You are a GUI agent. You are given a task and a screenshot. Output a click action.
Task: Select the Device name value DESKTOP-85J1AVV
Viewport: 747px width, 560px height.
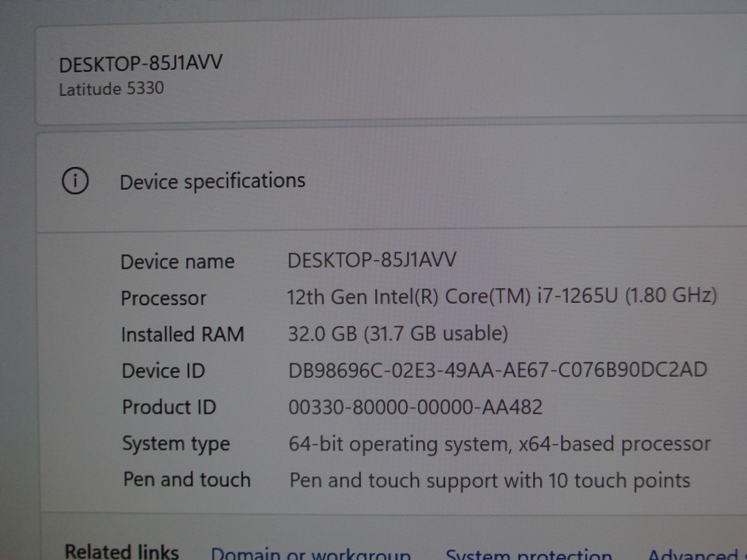pos(372,260)
